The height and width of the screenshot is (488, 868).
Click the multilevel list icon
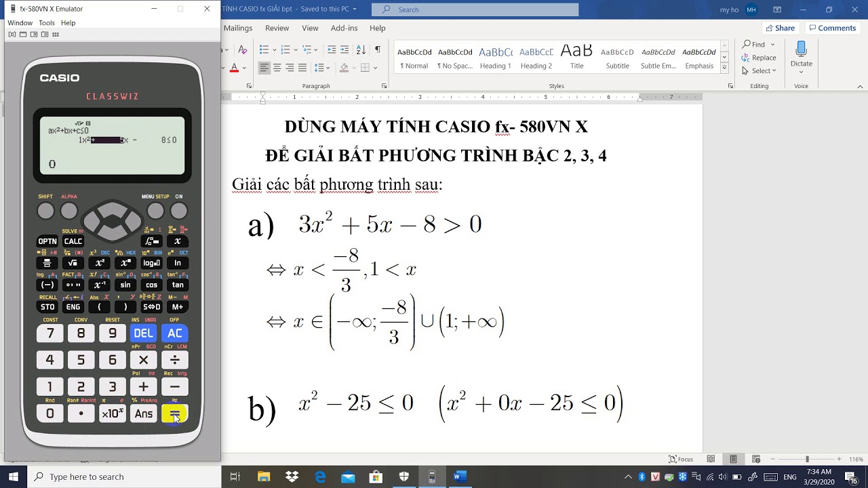307,49
